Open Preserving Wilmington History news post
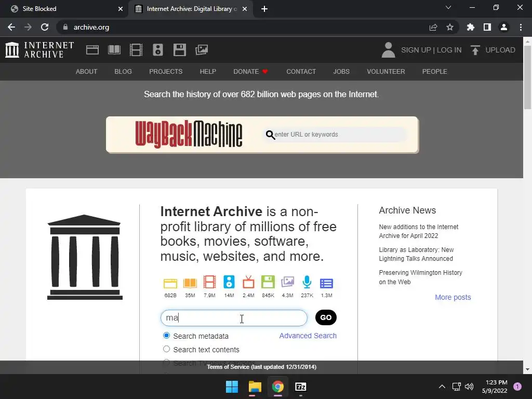The height and width of the screenshot is (399, 532). tap(420, 277)
